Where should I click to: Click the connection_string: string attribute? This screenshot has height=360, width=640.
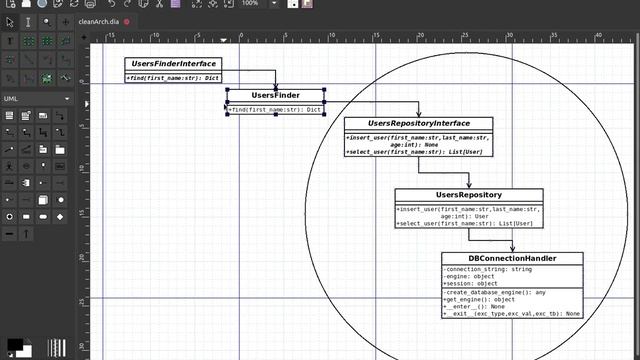tap(488, 269)
